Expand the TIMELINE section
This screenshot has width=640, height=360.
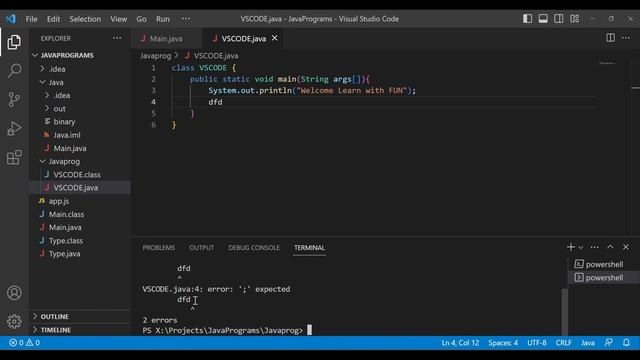pos(80,330)
